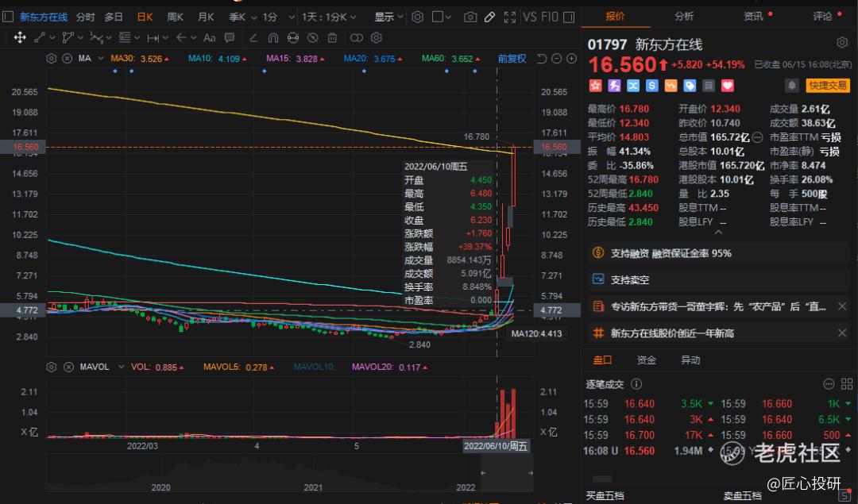Toggle 前复权 price adjustment

512,59
